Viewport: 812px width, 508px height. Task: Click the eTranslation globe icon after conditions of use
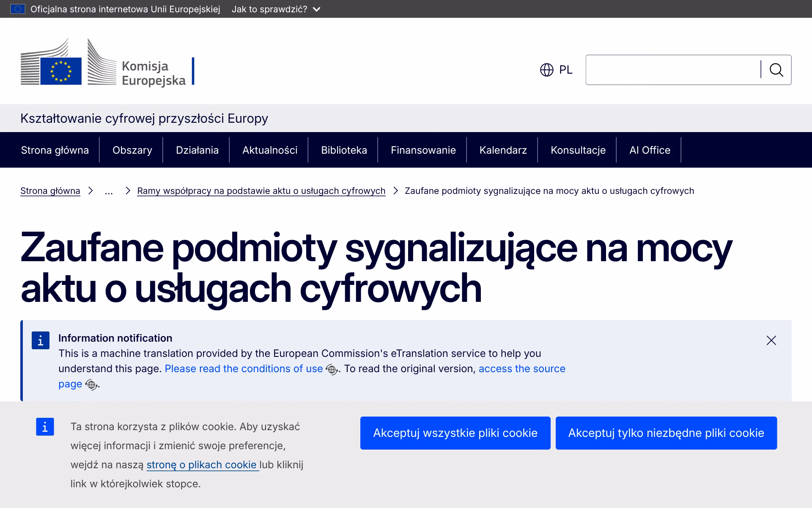tap(332, 370)
